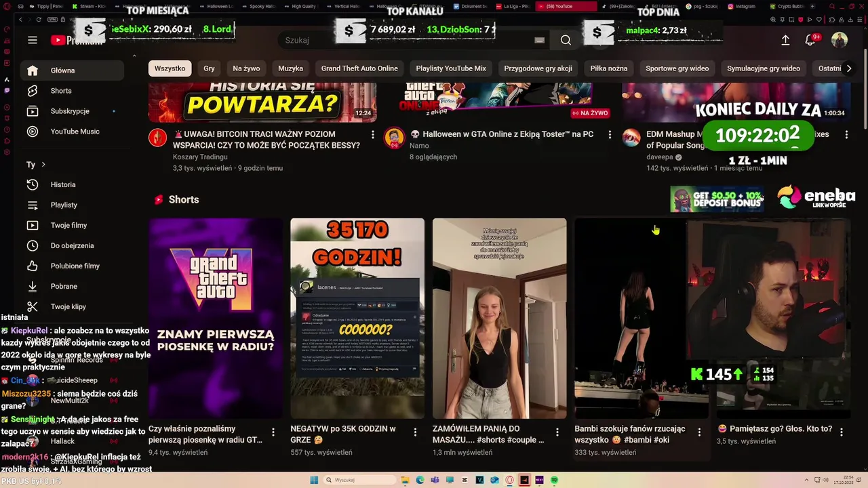Select the Piłka nożna chip
The width and height of the screenshot is (868, 488).
tap(609, 68)
